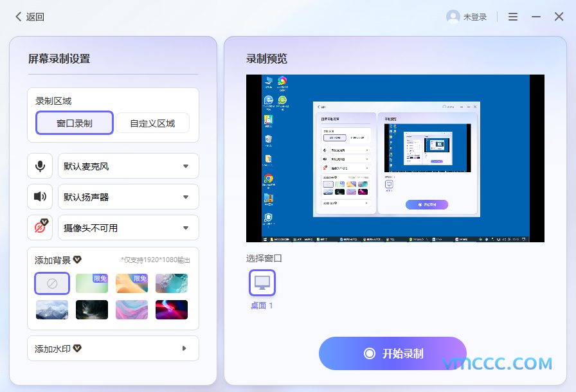Pick the snowy mountain background thumbnail
This screenshot has width=576, height=392.
coord(52,310)
